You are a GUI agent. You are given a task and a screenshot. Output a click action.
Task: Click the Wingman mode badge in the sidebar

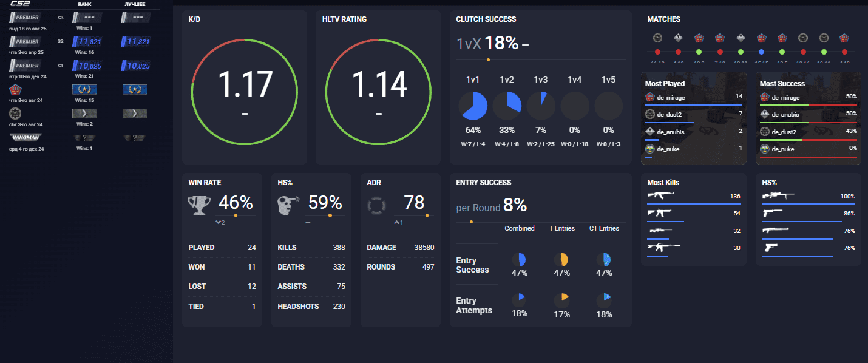pyautogui.click(x=24, y=138)
